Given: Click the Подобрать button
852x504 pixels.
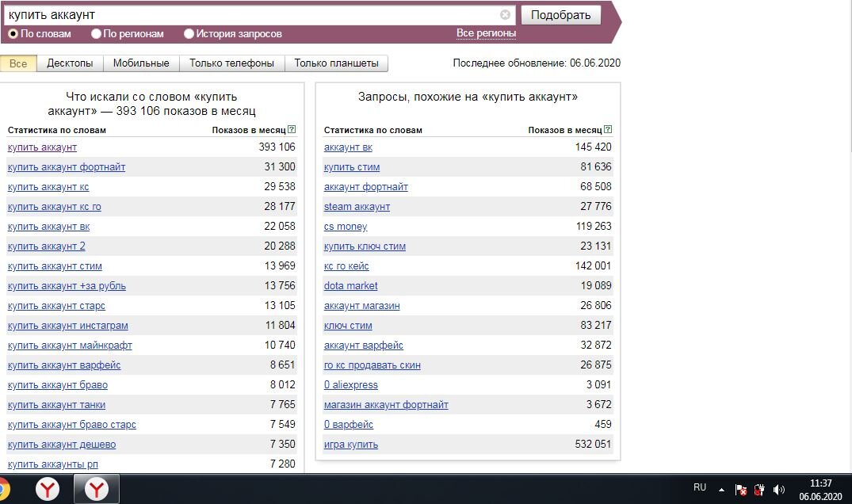Looking at the screenshot, I should (561, 15).
